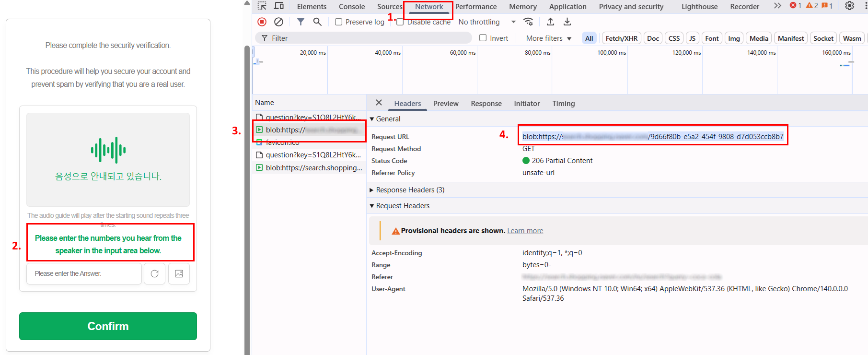
Task: Expand the More filters dropdown
Action: click(548, 38)
